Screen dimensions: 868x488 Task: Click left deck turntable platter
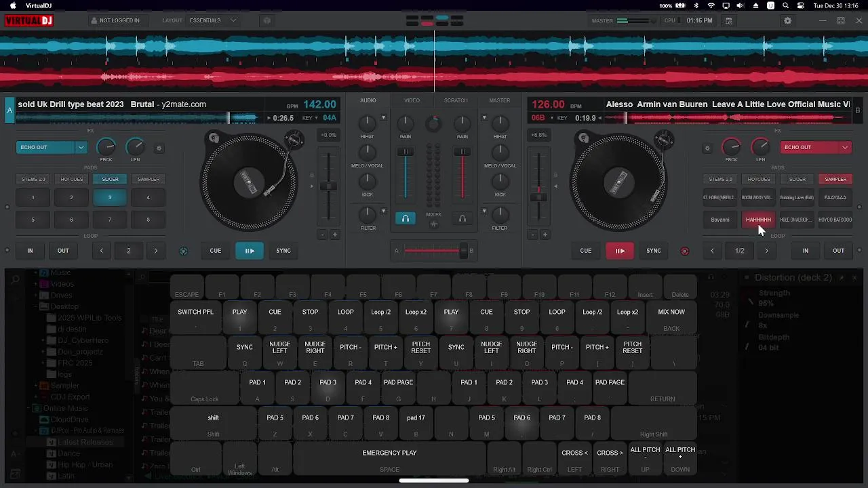pos(250,182)
